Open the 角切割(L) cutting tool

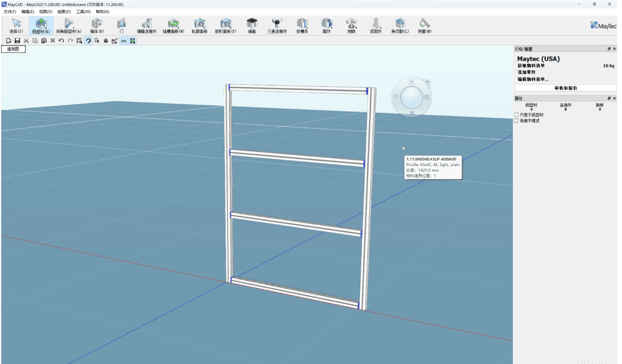click(x=401, y=25)
